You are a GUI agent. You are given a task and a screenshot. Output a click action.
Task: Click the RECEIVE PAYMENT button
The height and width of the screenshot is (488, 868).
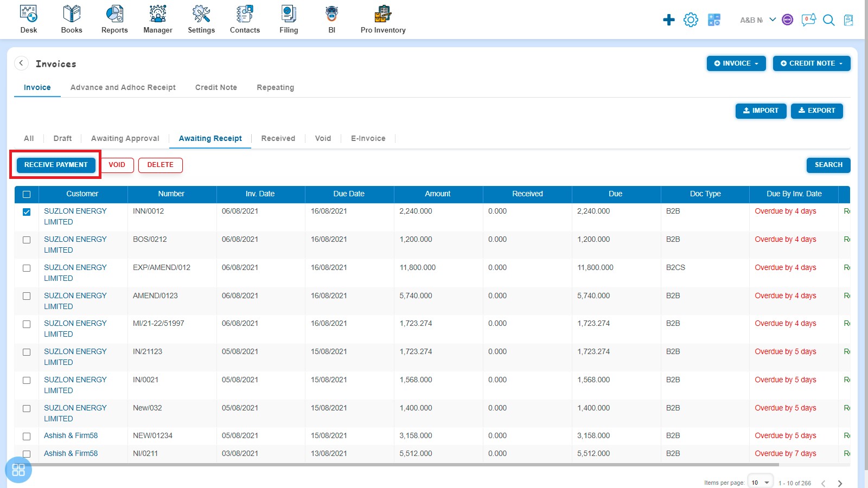point(56,165)
